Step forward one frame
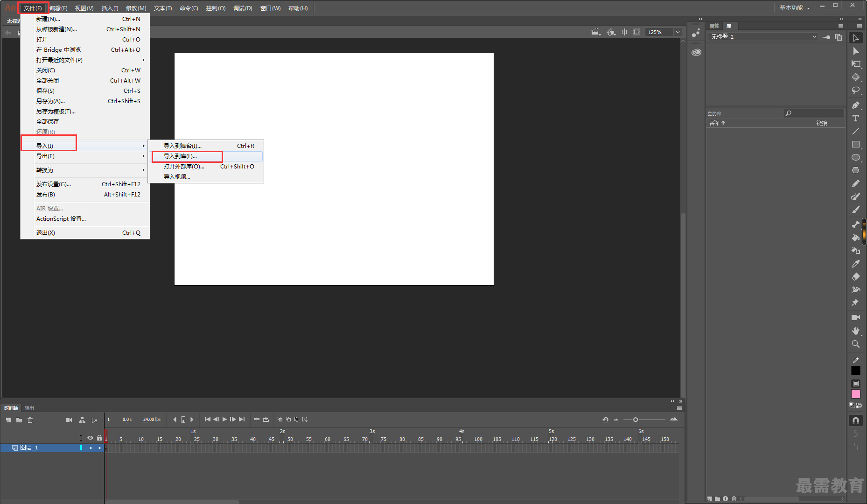The width and height of the screenshot is (867, 504). (233, 420)
